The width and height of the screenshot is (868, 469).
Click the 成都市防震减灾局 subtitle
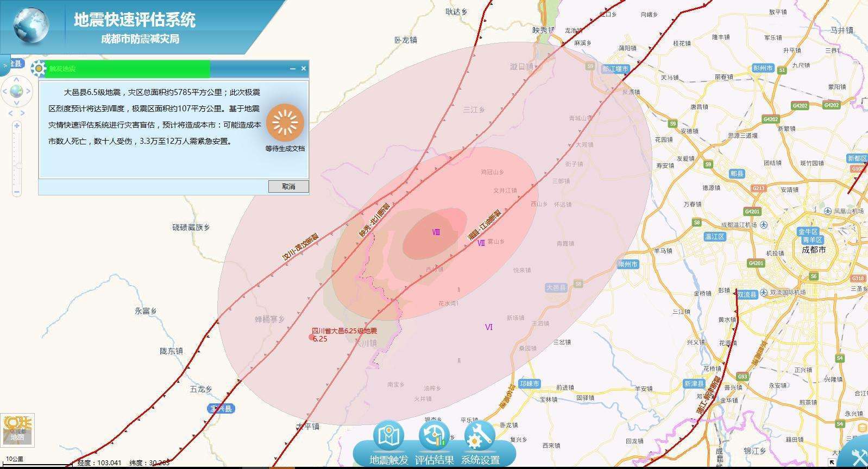tap(140, 39)
